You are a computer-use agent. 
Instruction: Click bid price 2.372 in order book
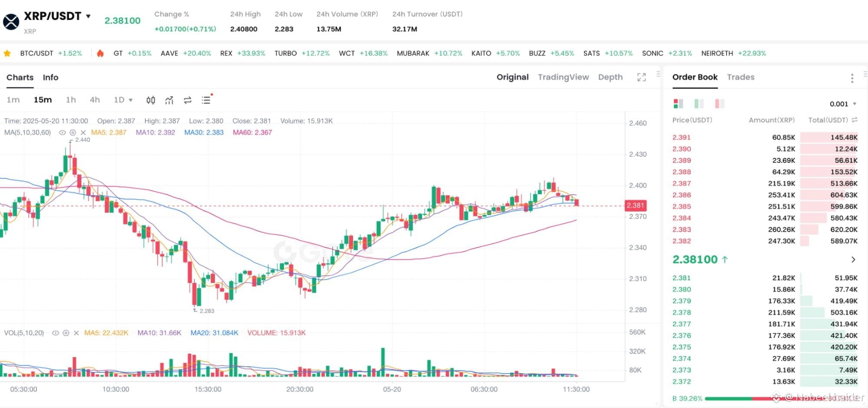tap(681, 381)
